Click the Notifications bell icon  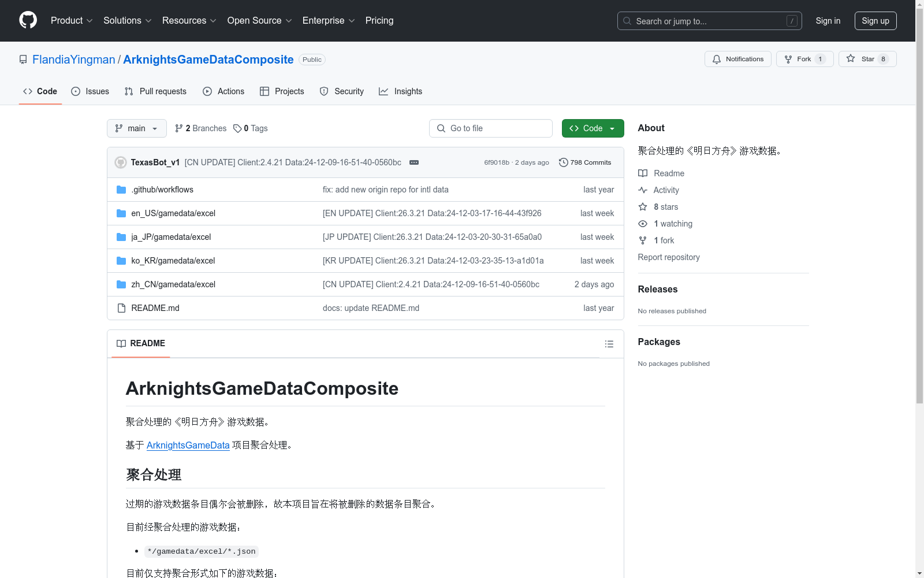717,59
